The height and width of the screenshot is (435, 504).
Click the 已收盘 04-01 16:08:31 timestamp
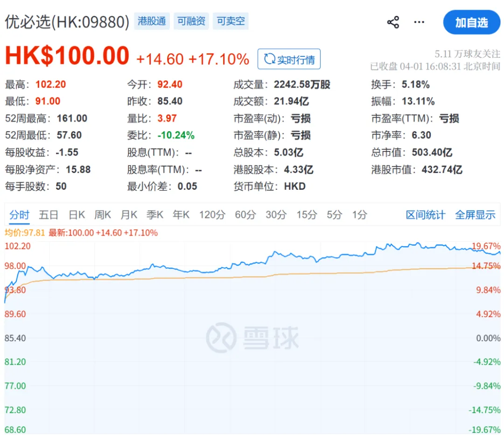pyautogui.click(x=435, y=66)
